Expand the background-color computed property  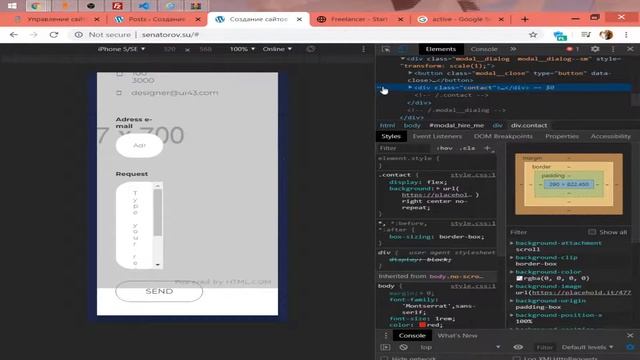(512, 271)
